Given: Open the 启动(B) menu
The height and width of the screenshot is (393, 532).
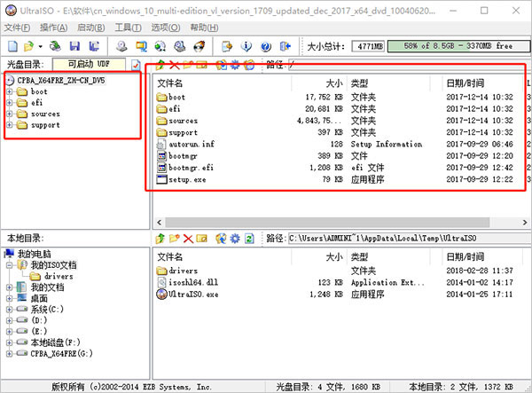Looking at the screenshot, I should 91,28.
